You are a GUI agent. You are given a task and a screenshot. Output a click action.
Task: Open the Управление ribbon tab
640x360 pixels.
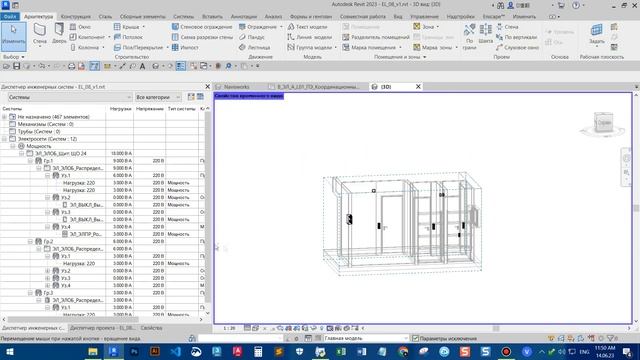pos(424,17)
